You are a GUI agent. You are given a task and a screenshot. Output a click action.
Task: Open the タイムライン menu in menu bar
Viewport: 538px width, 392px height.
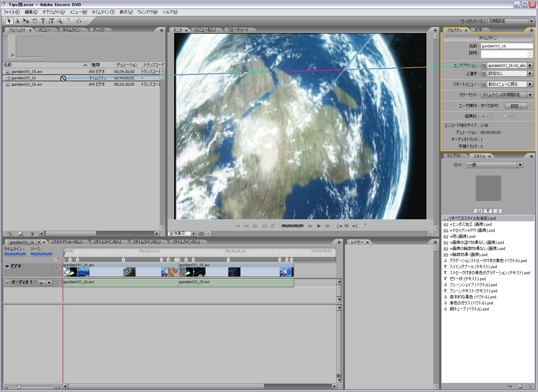[x=103, y=12]
